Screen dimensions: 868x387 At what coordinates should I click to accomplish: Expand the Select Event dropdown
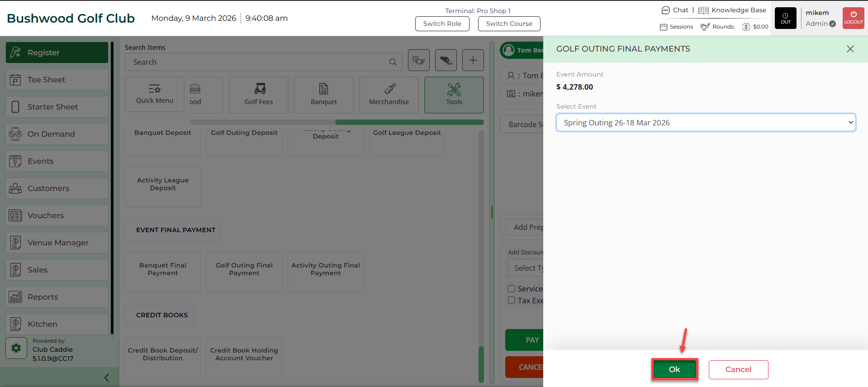click(x=706, y=123)
